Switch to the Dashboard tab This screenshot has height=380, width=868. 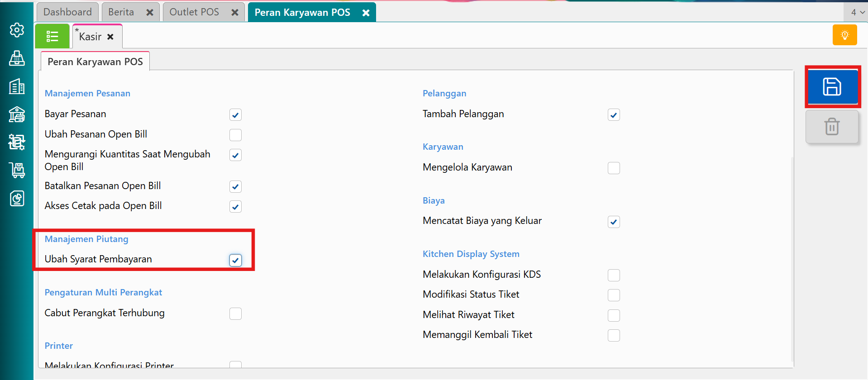(67, 12)
